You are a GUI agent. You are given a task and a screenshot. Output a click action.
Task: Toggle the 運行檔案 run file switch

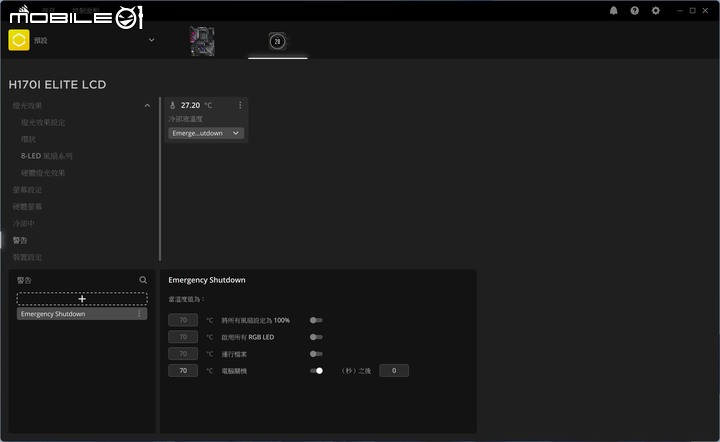pyautogui.click(x=316, y=354)
